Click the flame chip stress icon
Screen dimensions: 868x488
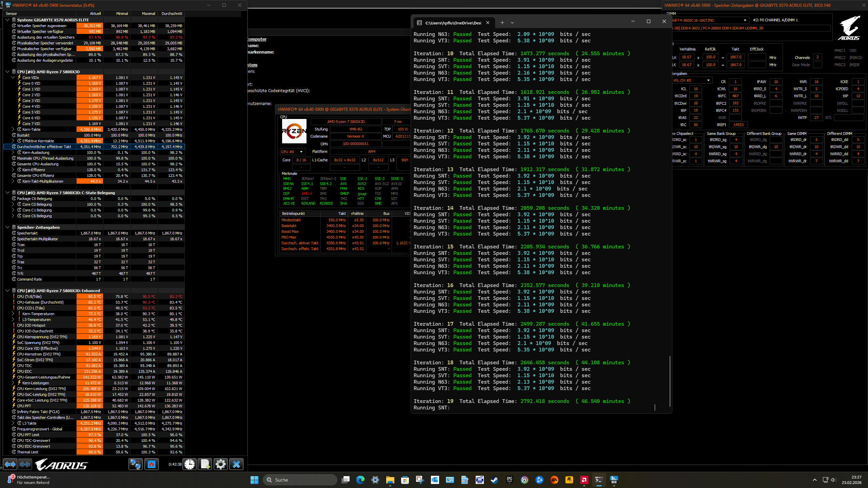point(151,464)
